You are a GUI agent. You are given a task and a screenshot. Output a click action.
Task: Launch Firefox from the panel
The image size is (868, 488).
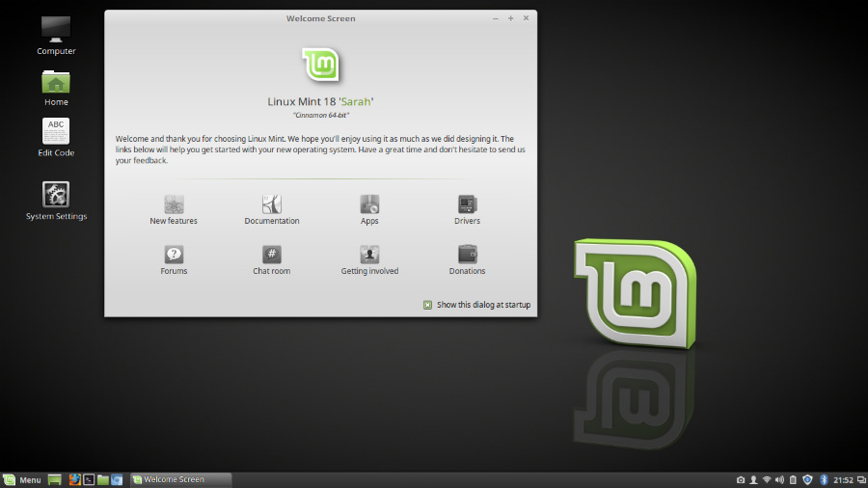coord(74,479)
